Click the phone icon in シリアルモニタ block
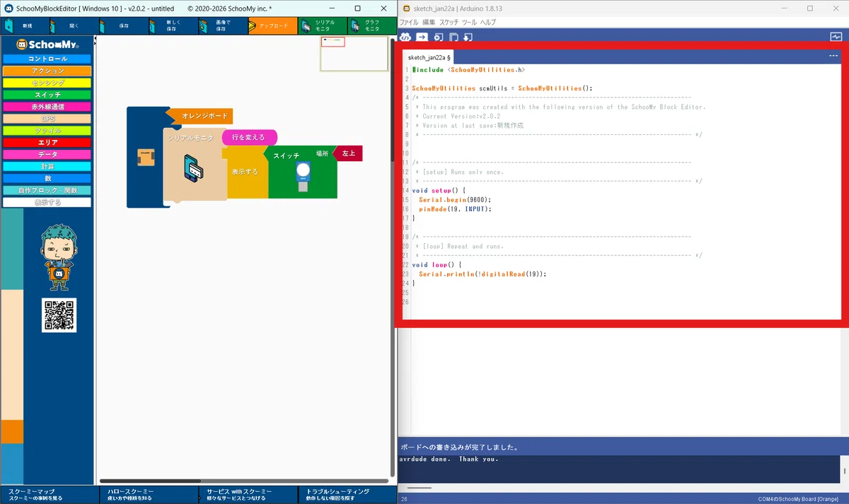 point(194,168)
